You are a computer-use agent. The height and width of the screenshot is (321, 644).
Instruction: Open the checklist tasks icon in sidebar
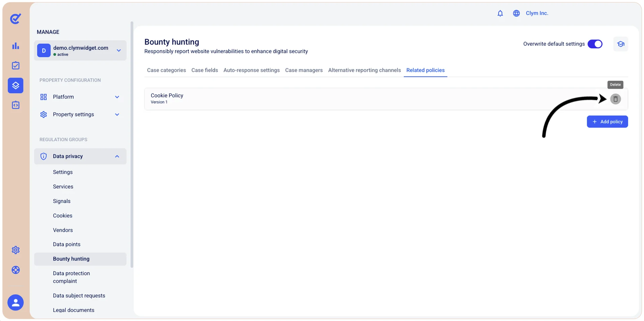coord(15,66)
